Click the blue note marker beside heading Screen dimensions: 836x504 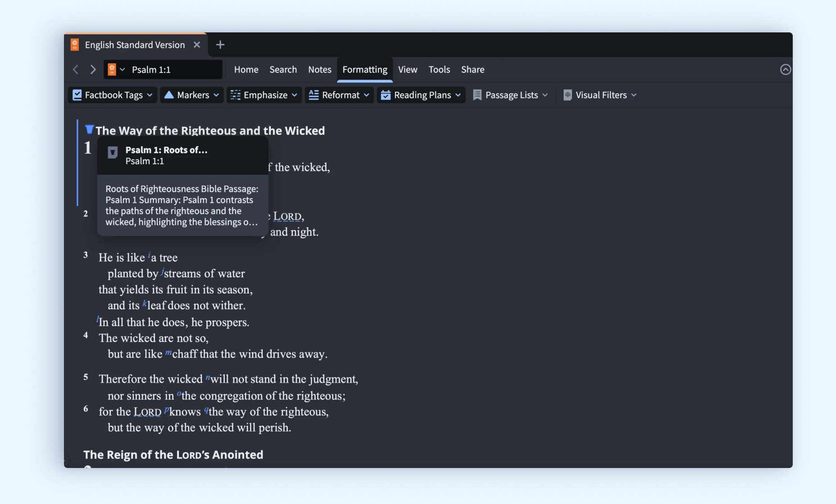pyautogui.click(x=89, y=130)
